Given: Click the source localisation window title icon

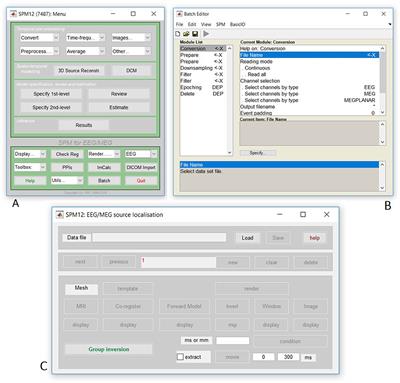Looking at the screenshot, I should point(60,215).
